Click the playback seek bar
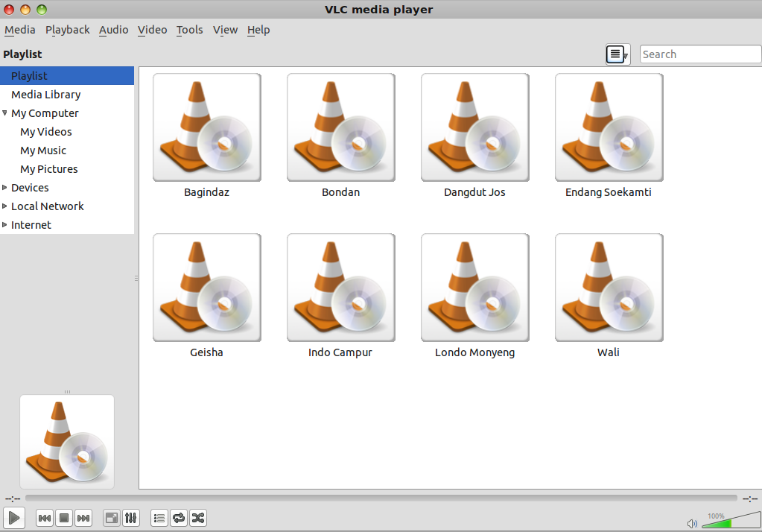The height and width of the screenshot is (532, 762). tap(381, 498)
